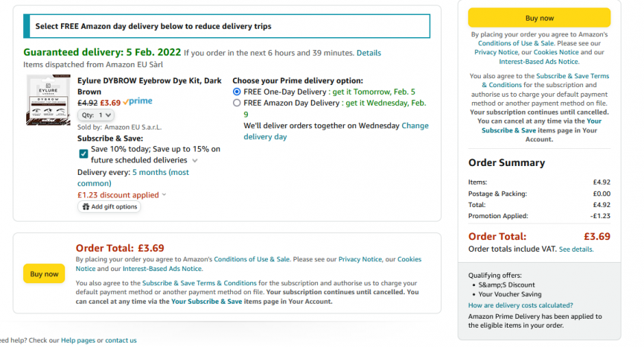Change delivery frequency of 5 months
This screenshot has height=347, width=644.
(x=133, y=177)
